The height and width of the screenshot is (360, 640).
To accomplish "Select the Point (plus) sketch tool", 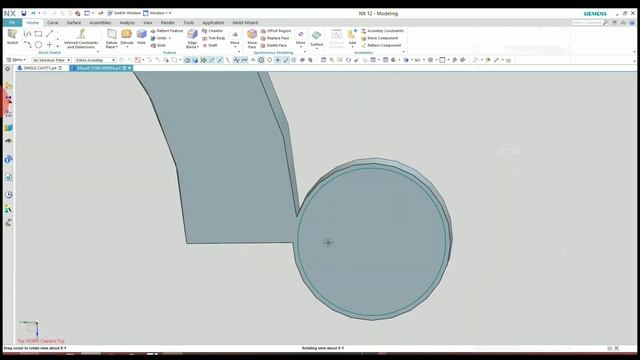I will (49, 44).
